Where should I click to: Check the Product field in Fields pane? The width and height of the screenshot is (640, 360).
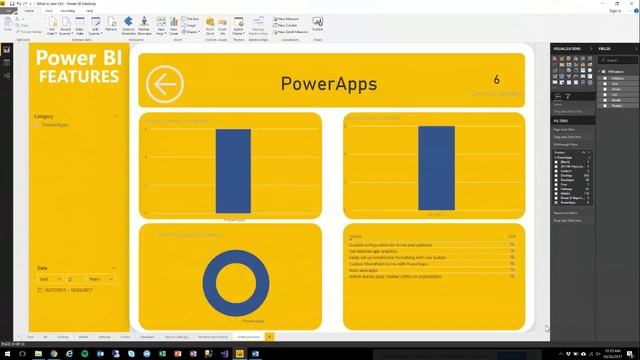pos(605,106)
